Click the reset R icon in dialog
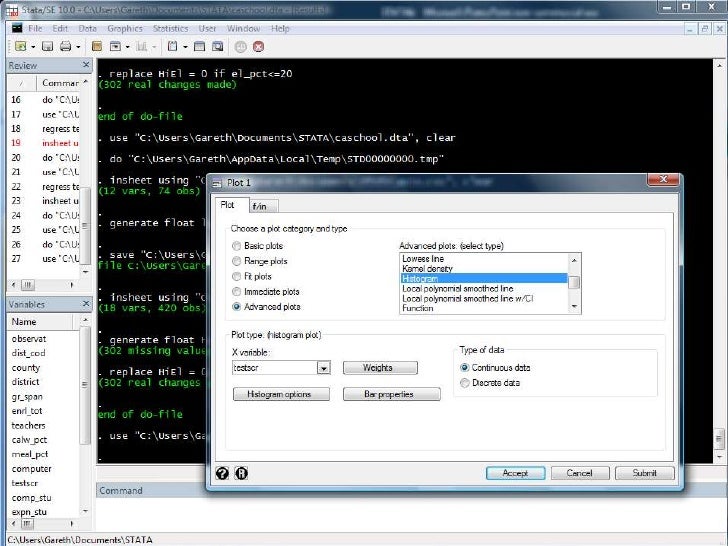Screen dimensions: 728x546 [241, 473]
